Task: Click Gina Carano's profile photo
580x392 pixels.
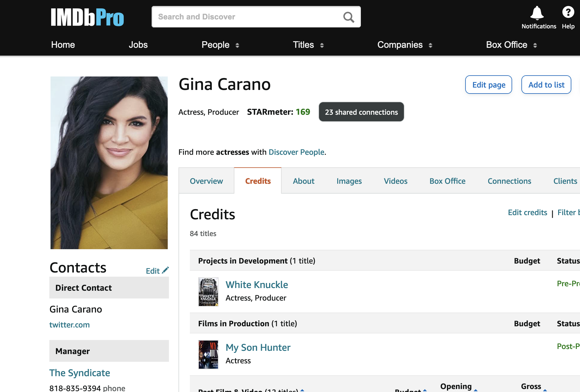Action: coord(109,163)
